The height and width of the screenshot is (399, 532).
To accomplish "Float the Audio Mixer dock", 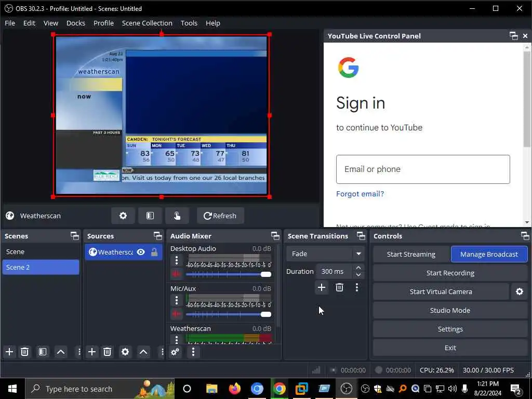I will [275, 236].
